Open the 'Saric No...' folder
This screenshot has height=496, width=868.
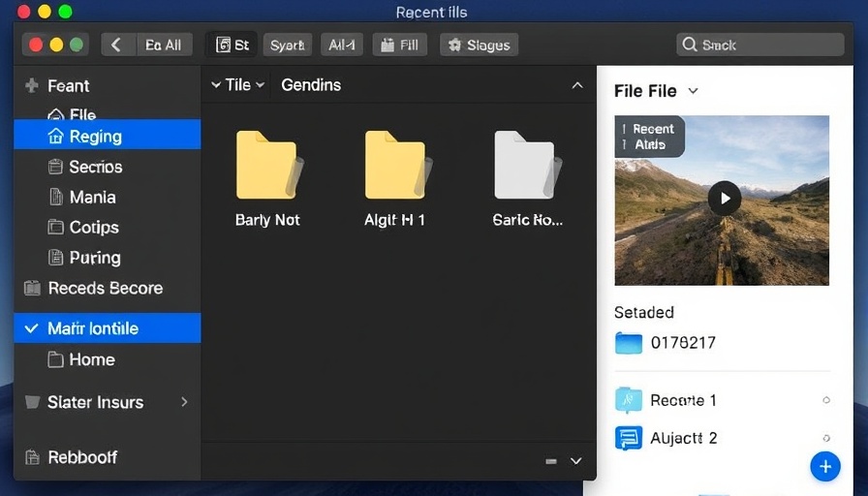click(x=528, y=165)
